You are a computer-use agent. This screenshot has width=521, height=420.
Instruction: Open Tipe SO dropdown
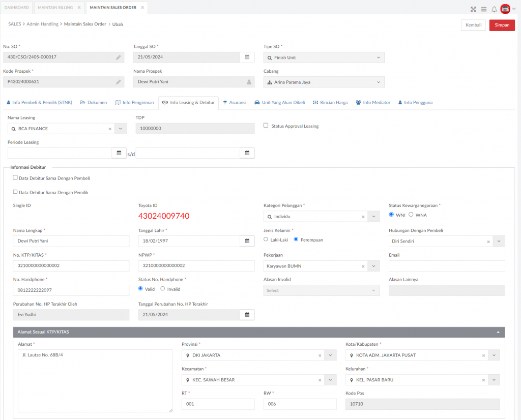324,57
